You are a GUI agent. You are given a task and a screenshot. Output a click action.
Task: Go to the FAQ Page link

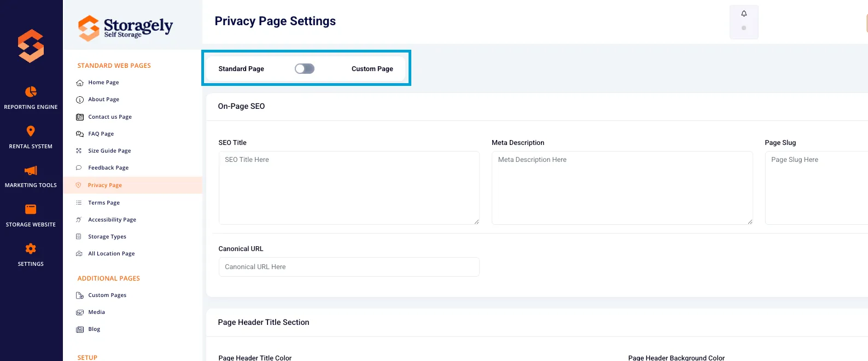101,133
